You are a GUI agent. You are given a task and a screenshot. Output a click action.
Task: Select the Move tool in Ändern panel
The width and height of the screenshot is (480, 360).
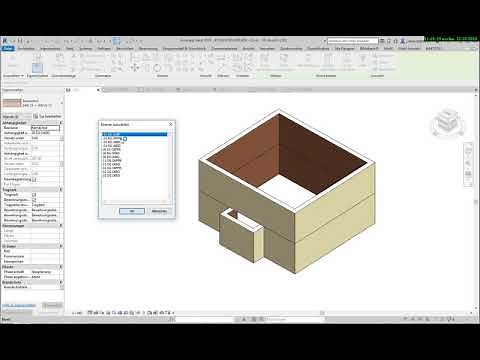(x=135, y=68)
